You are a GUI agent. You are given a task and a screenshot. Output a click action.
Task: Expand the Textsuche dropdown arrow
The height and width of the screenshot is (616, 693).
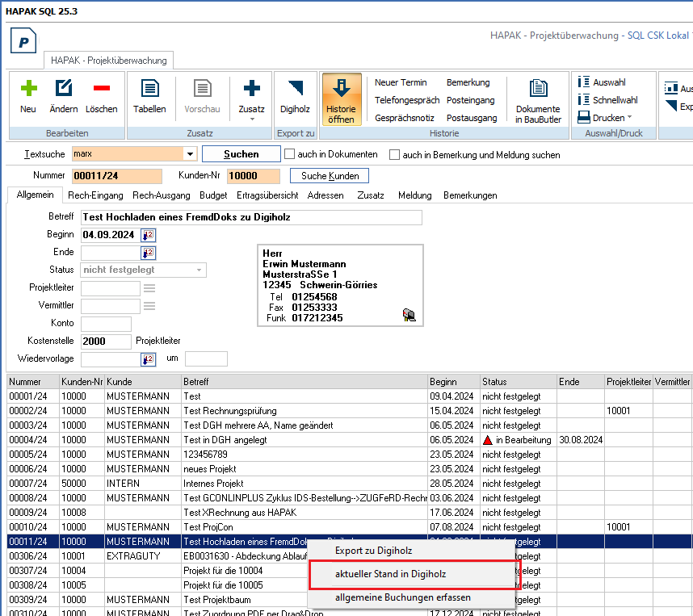click(x=190, y=154)
